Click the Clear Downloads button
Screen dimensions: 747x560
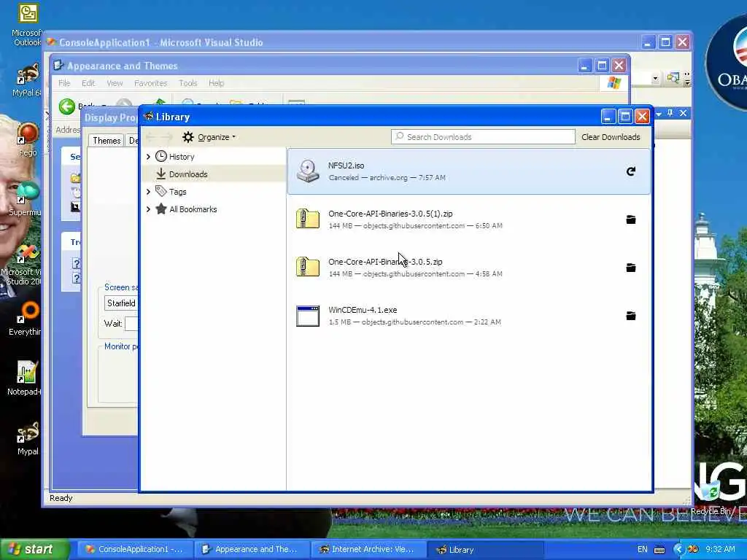pos(611,137)
